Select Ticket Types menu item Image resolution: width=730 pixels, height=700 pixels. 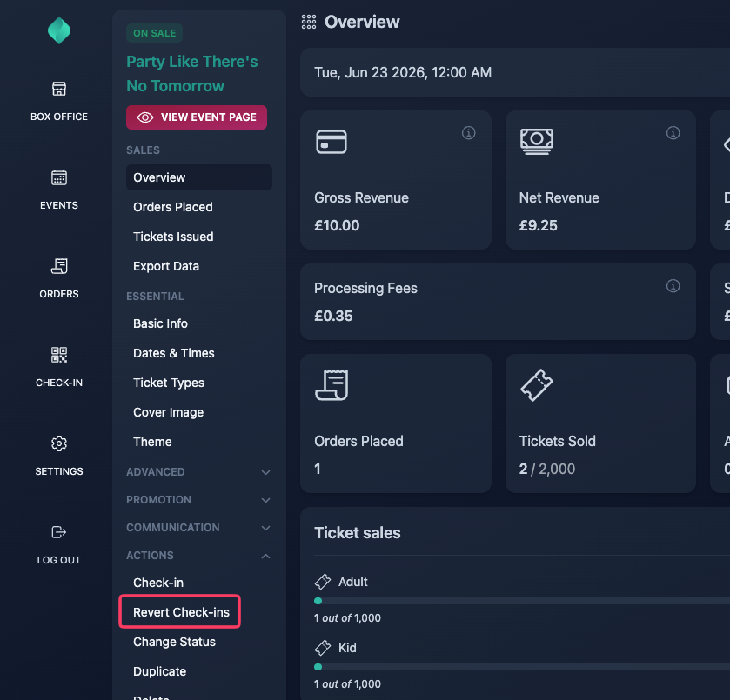[x=169, y=383]
